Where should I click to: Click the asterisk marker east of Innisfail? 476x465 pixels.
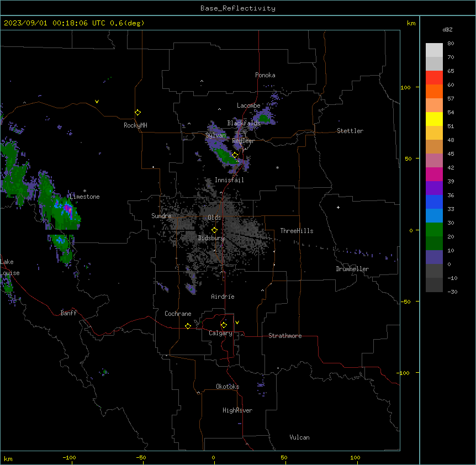click(277, 168)
